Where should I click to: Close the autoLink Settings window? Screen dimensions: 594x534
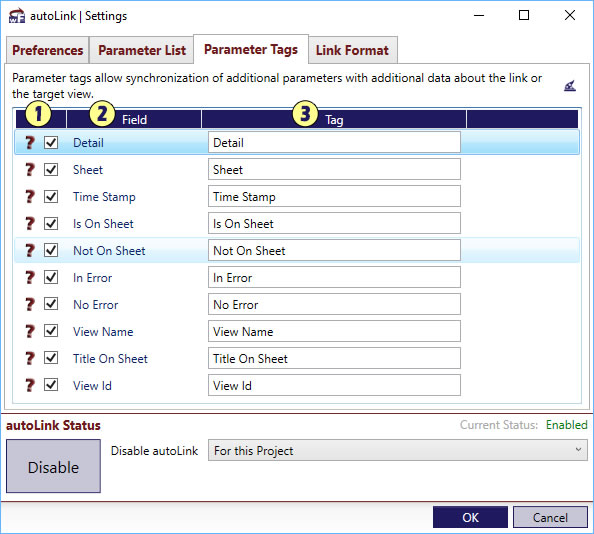[570, 15]
